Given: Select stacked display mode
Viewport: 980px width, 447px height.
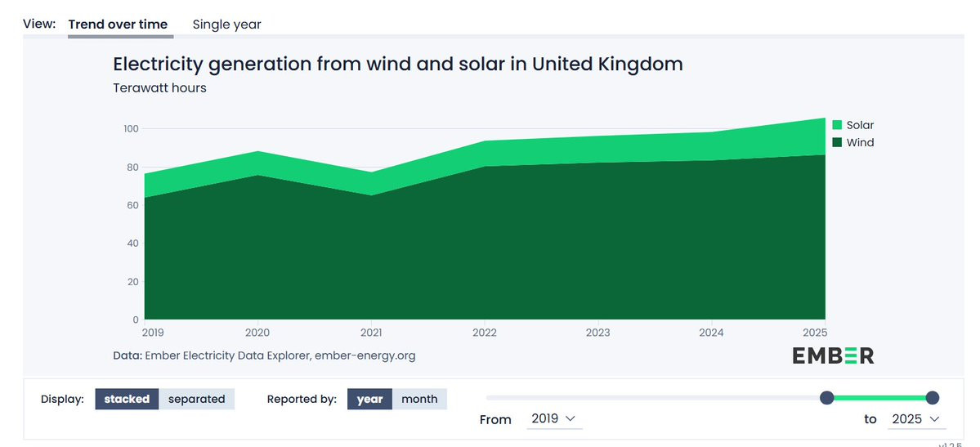Looking at the screenshot, I should click(x=127, y=399).
